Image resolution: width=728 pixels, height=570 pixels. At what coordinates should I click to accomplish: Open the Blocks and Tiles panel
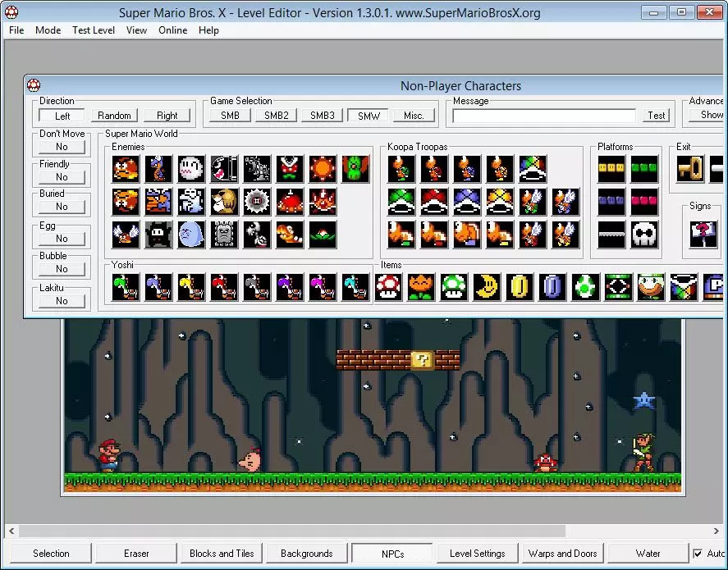point(222,554)
